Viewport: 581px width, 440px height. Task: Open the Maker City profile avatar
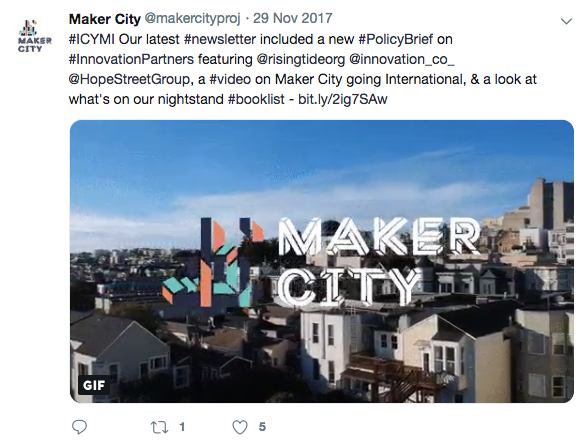click(x=35, y=36)
